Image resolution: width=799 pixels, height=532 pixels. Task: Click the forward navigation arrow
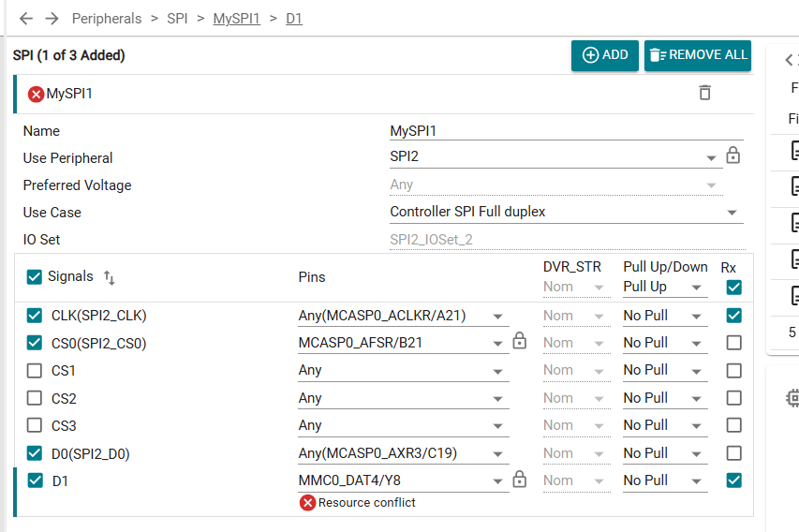52,19
